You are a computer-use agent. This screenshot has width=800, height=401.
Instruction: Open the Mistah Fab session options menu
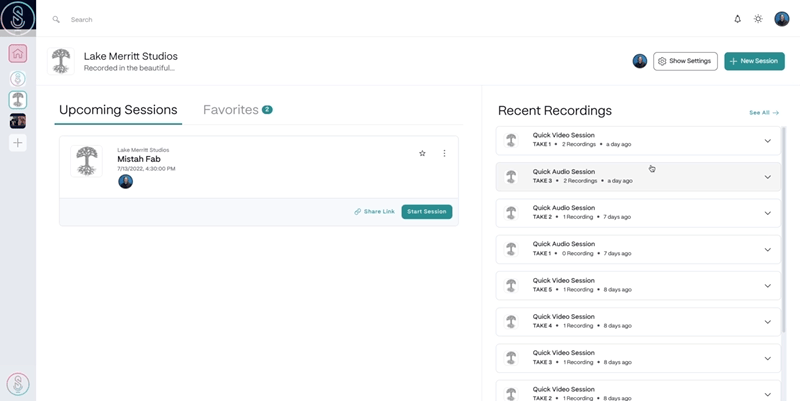tap(444, 153)
